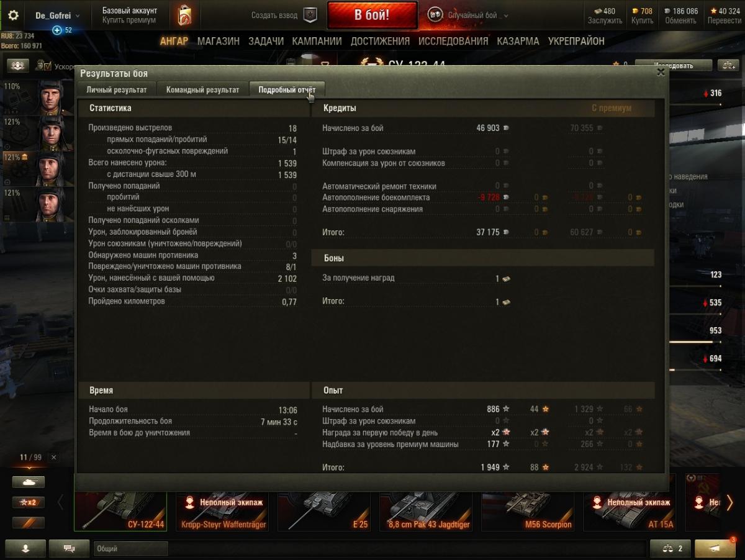The height and width of the screenshot is (560, 745).
Task: Click the random battle mode icon
Action: (435, 16)
